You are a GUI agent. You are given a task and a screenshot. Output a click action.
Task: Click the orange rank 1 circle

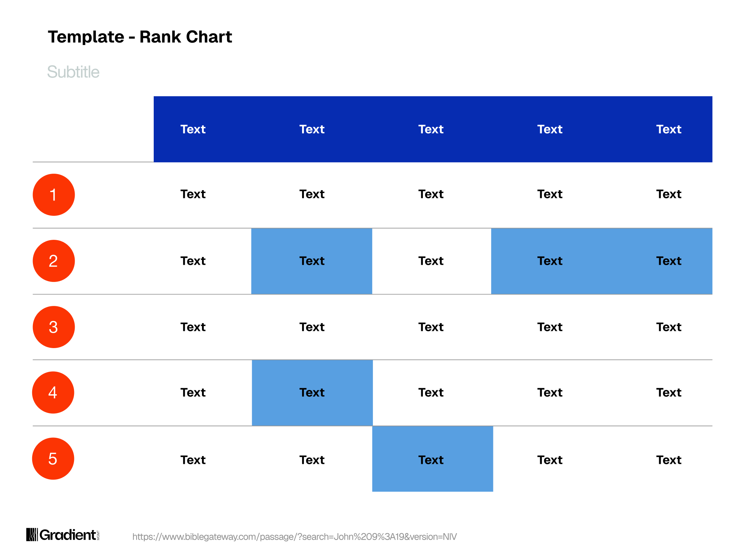tap(54, 195)
